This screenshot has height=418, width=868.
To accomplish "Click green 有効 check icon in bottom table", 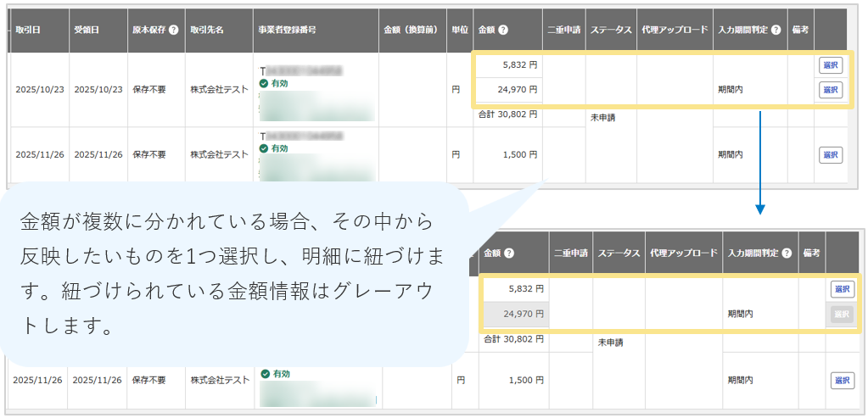I will click(264, 374).
